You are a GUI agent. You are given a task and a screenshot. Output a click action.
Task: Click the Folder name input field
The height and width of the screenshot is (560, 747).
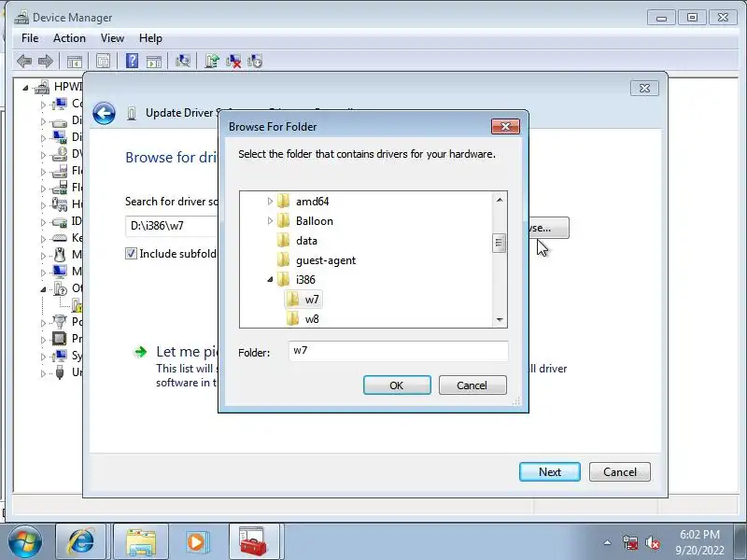tap(399, 351)
